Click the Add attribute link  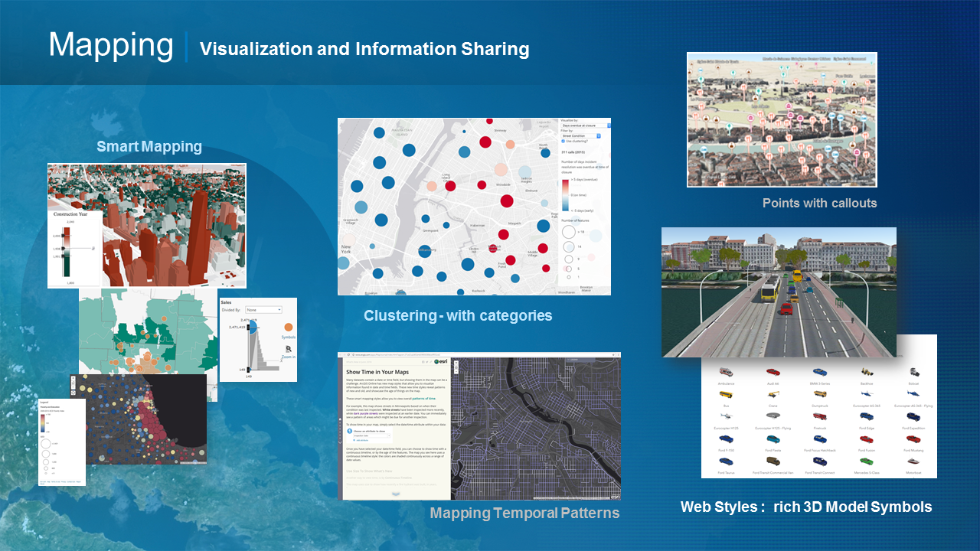[361, 440]
